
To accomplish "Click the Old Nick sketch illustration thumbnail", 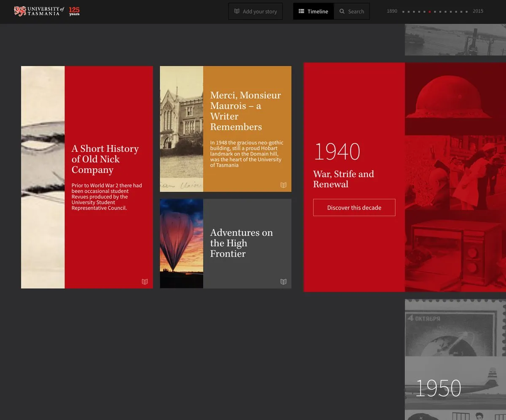I will pyautogui.click(x=43, y=177).
